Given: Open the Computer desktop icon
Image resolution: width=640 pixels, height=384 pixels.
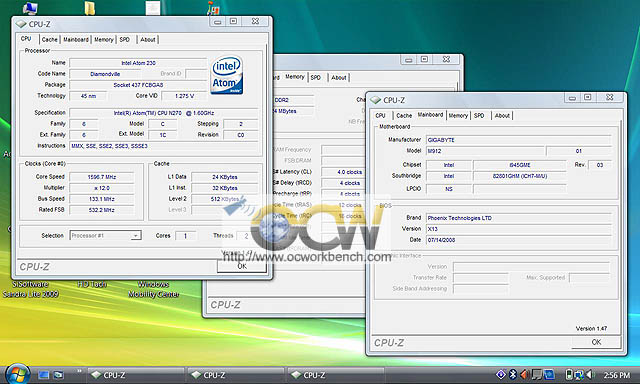Looking at the screenshot, I should click(30, 8).
